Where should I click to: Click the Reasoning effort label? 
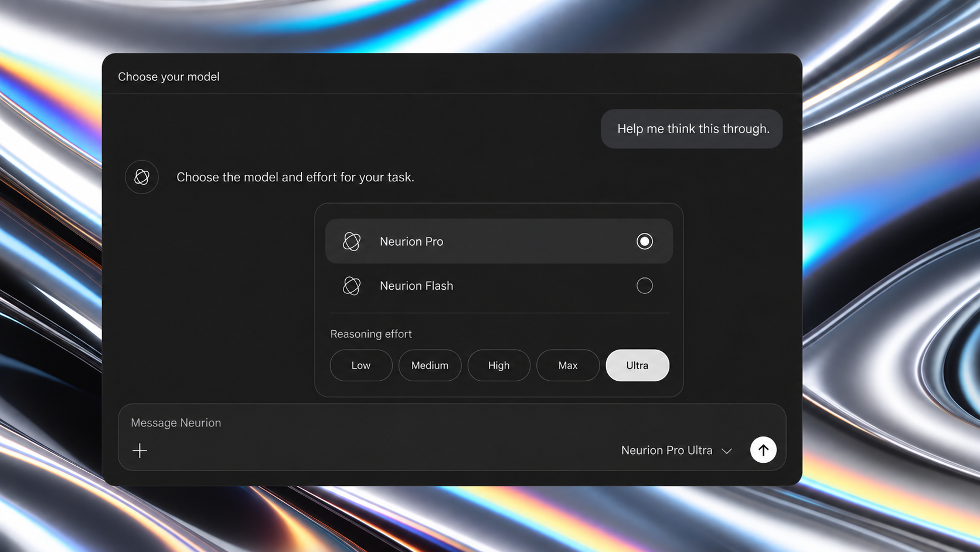pos(371,334)
